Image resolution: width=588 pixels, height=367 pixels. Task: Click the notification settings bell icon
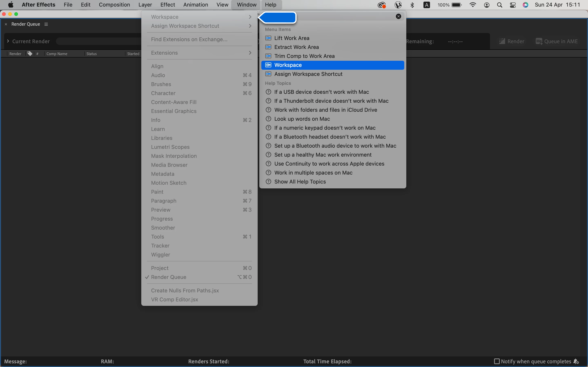576,361
